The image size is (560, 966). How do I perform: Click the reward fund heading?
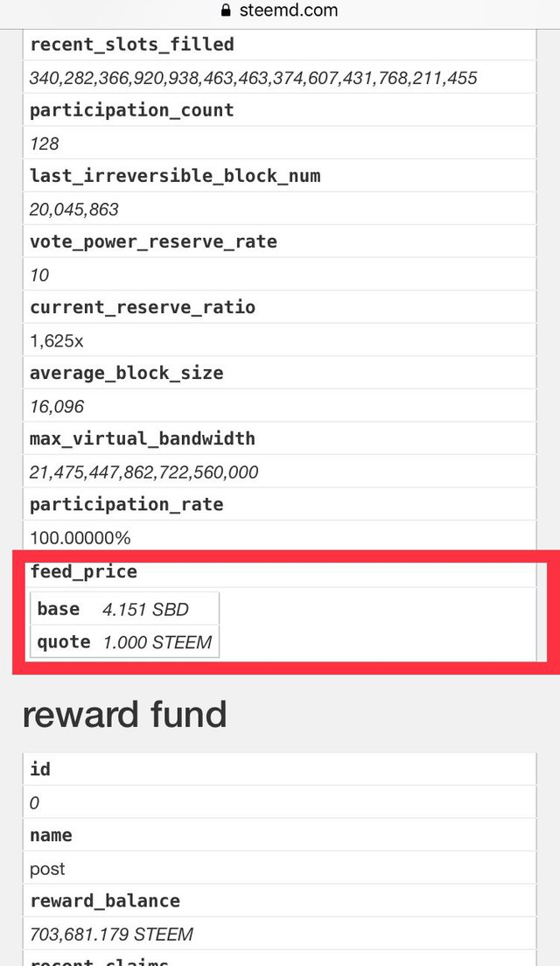(125, 715)
